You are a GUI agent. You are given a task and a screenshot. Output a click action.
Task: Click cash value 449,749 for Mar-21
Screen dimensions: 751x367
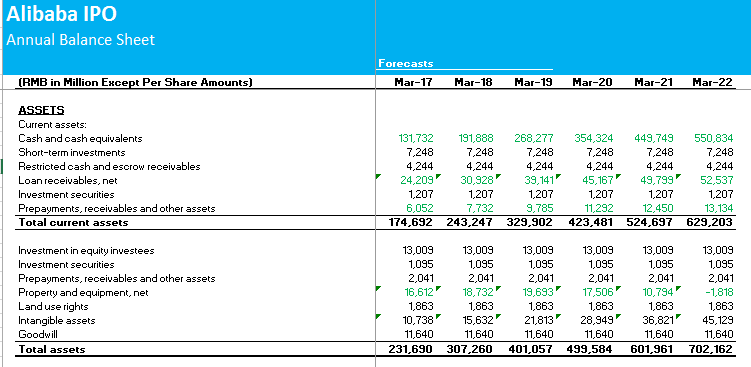(x=654, y=138)
